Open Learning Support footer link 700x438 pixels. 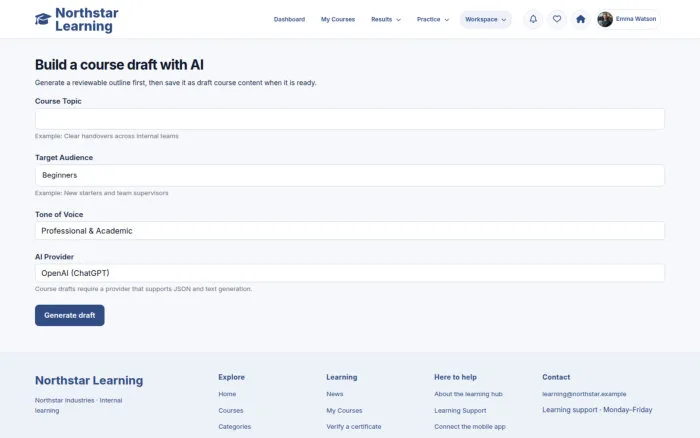click(460, 410)
